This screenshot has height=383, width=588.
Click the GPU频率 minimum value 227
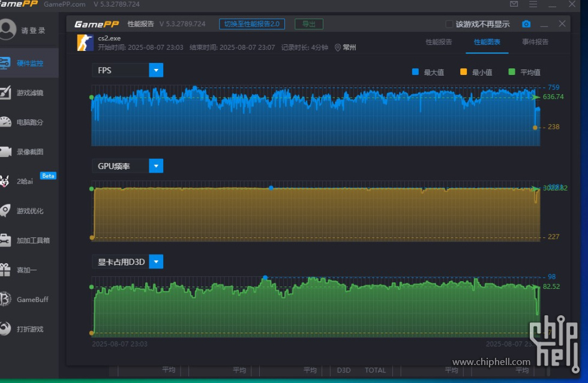(553, 237)
